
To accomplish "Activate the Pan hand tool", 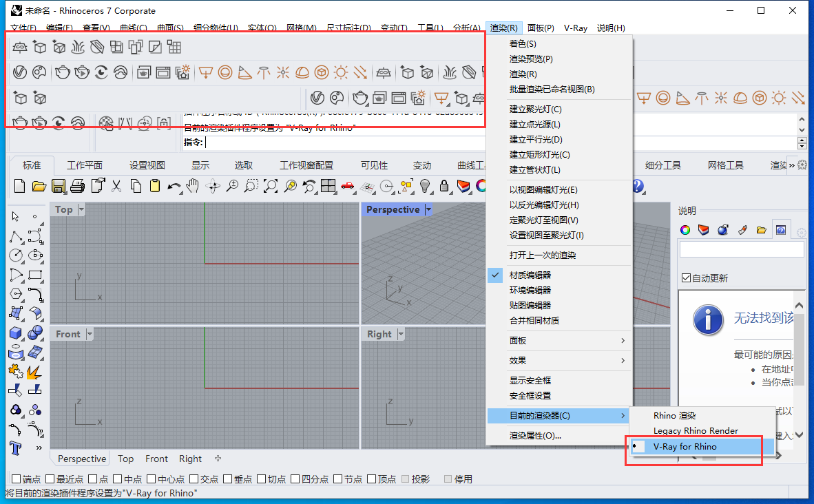I will coord(193,186).
